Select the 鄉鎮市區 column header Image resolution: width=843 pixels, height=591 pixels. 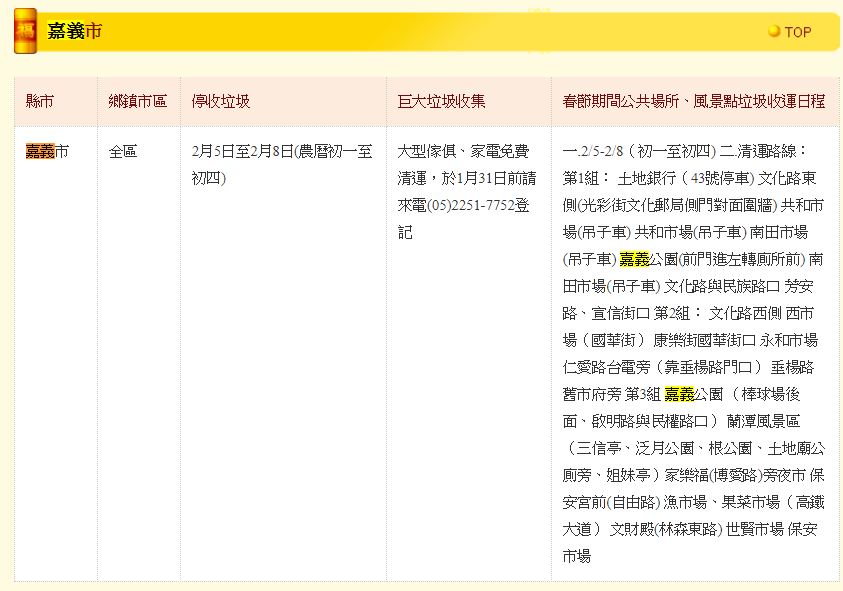(138, 101)
